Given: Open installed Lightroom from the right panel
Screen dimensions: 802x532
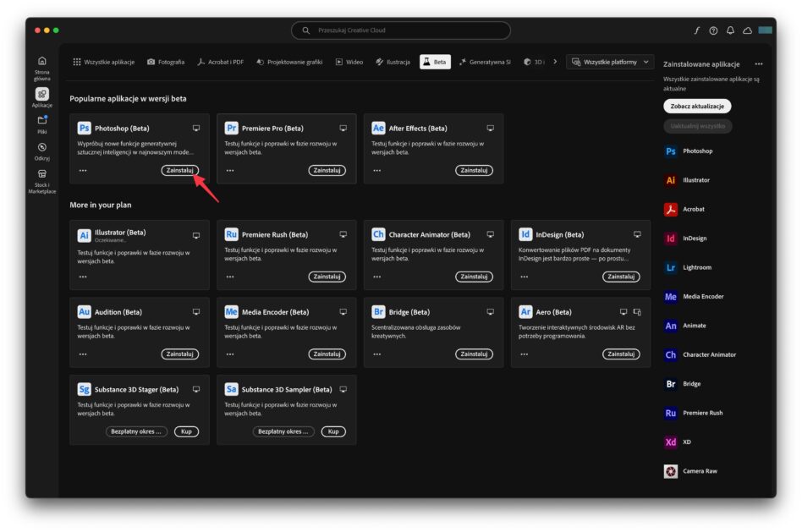Looking at the screenshot, I should coord(689,267).
